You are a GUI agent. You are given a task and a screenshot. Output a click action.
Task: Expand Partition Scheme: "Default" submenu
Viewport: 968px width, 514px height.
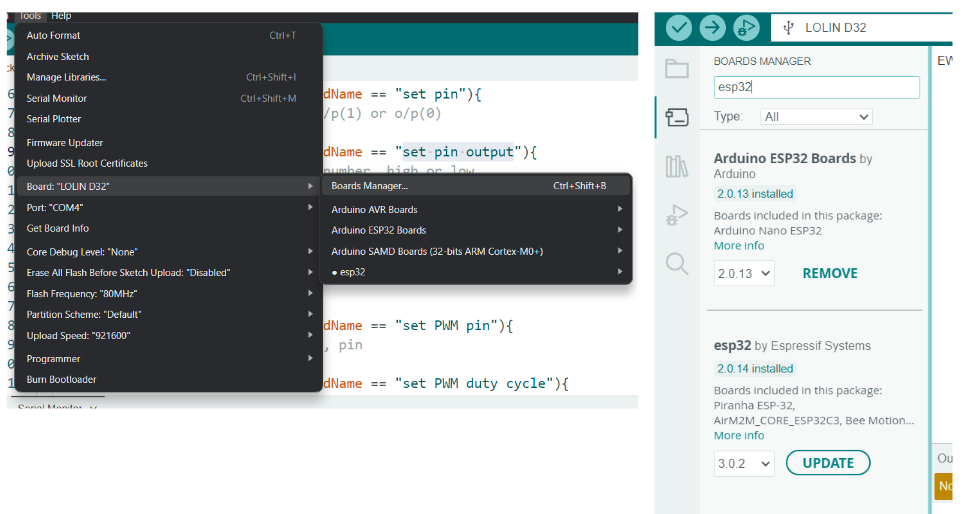coord(168,315)
